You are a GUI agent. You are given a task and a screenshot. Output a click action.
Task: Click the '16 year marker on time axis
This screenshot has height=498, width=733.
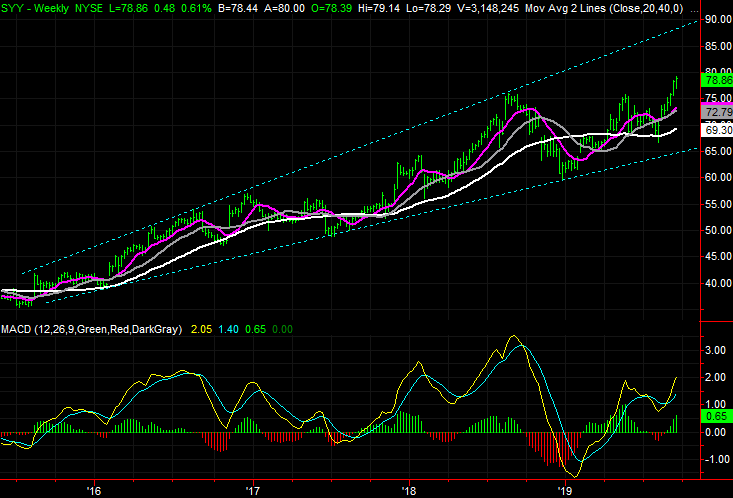pos(94,491)
